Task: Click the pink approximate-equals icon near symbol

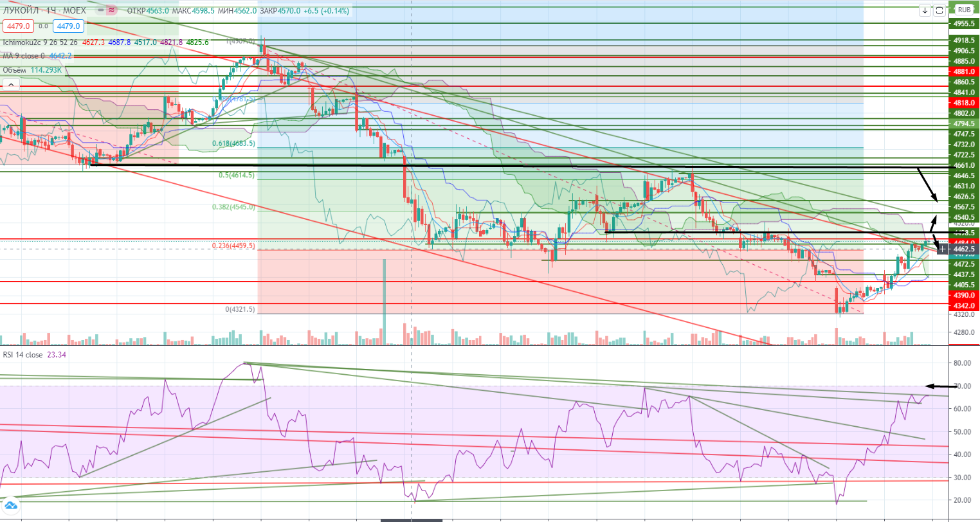Action: pyautogui.click(x=113, y=10)
